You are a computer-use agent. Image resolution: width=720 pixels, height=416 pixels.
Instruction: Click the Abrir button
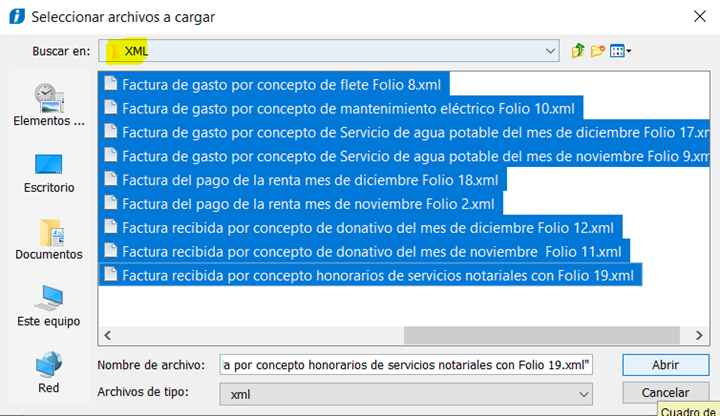(x=665, y=364)
